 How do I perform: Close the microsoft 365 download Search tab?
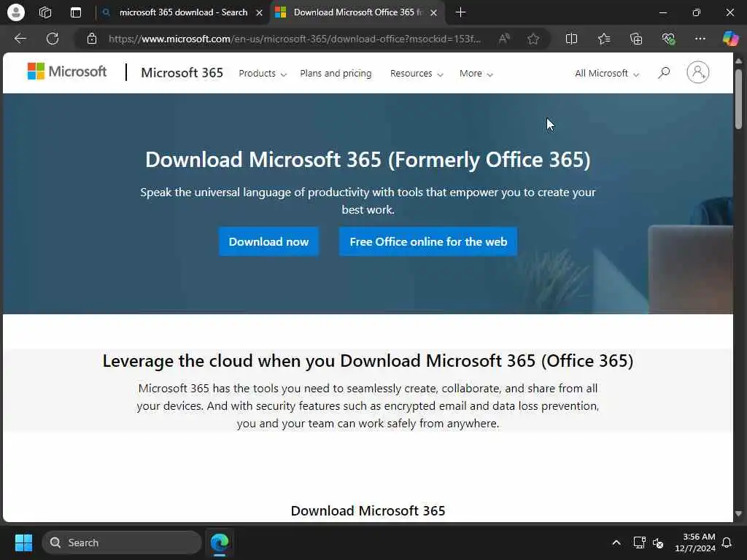(259, 13)
